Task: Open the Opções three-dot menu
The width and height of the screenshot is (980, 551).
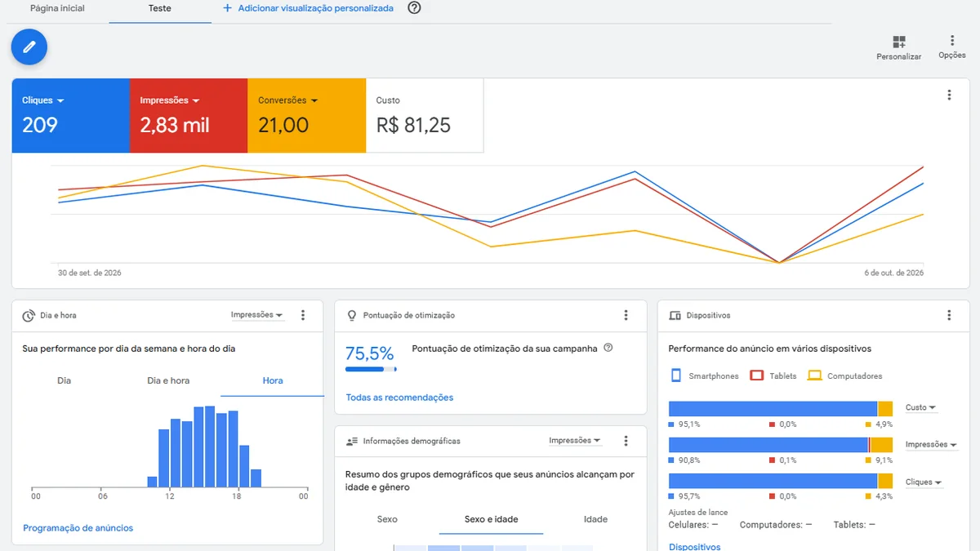Action: [952, 40]
